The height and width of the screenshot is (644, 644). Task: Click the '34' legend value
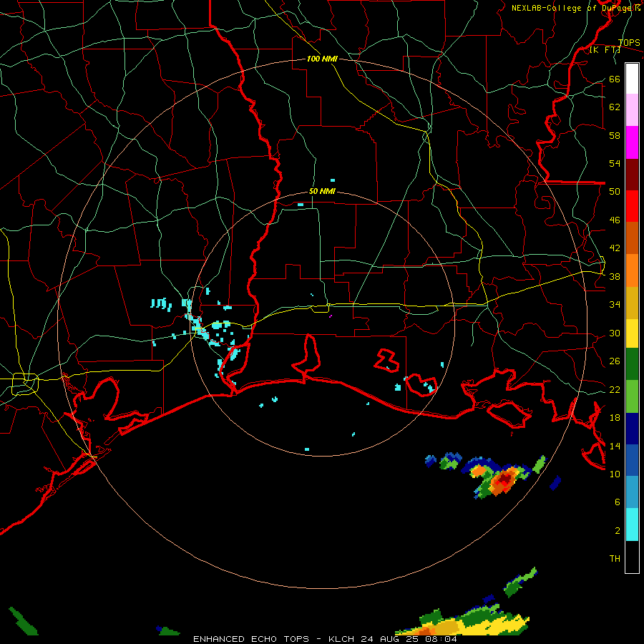[615, 305]
